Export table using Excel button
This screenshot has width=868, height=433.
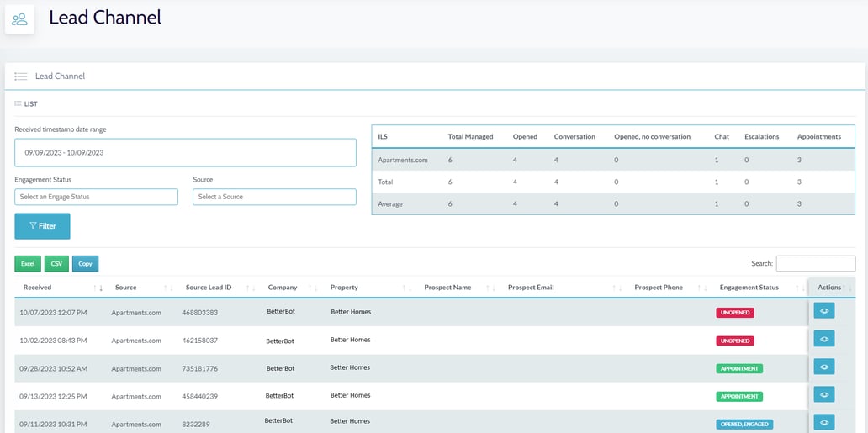pyautogui.click(x=28, y=263)
